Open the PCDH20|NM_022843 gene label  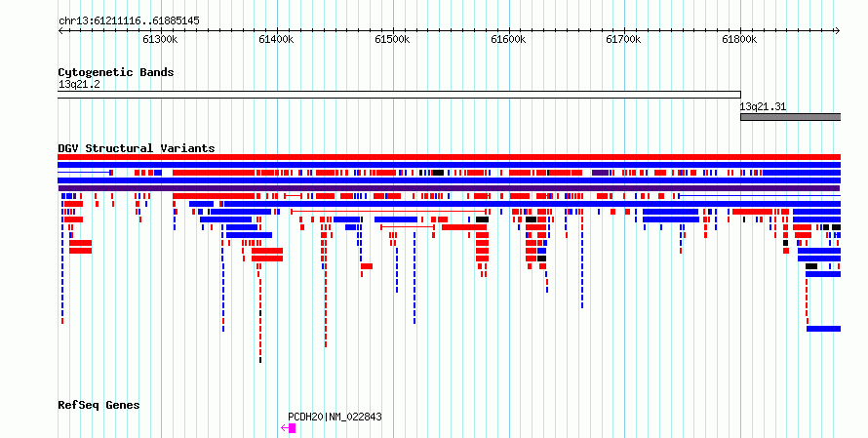click(335, 417)
